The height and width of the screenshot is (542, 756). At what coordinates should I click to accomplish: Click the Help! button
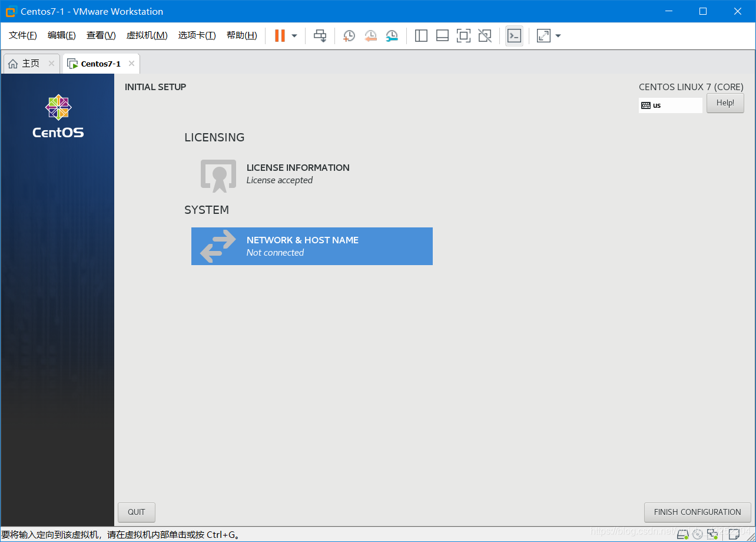point(725,103)
